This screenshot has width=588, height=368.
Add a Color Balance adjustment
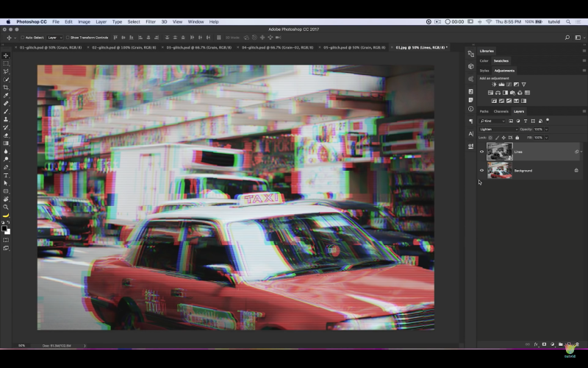coord(498,93)
